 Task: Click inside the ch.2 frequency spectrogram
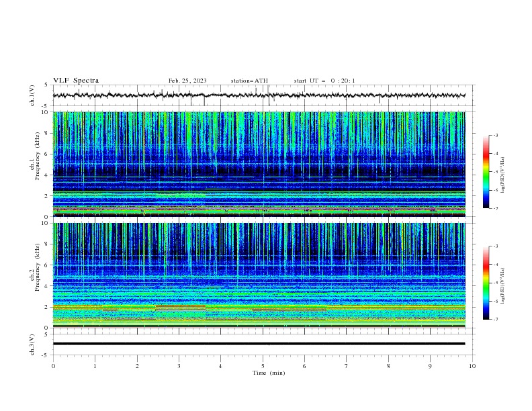pyautogui.click(x=259, y=275)
